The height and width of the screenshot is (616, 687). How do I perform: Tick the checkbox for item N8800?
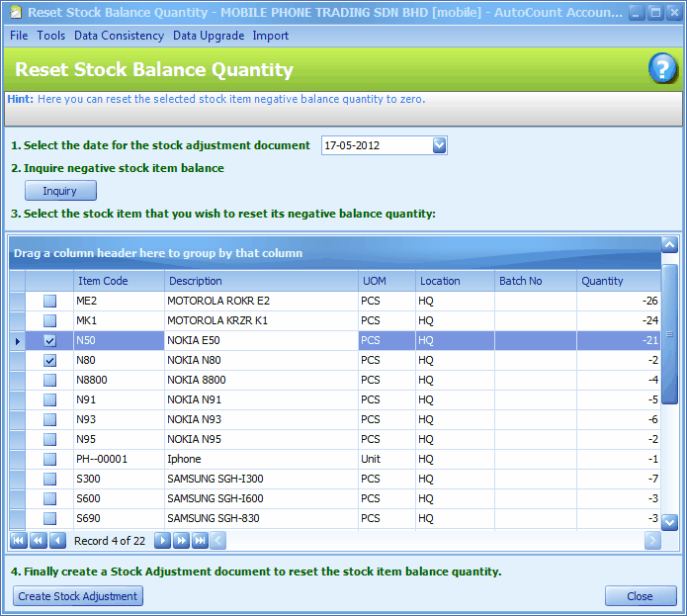tap(50, 380)
